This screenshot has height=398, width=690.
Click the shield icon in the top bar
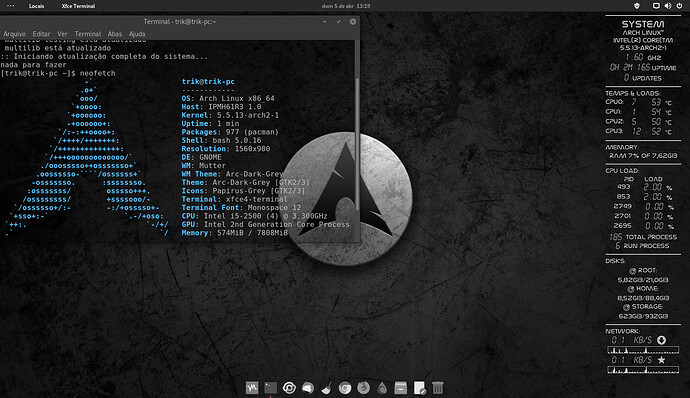[x=636, y=6]
